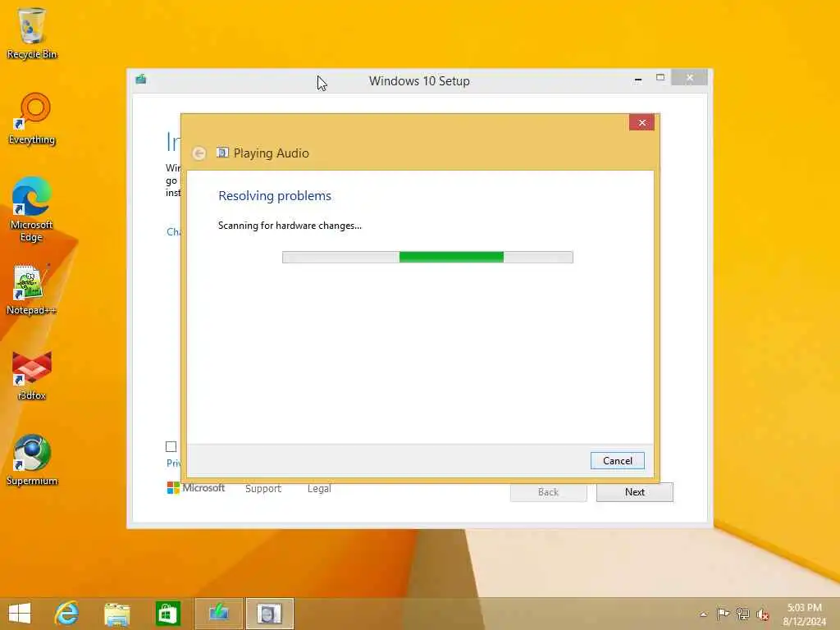The width and height of the screenshot is (840, 630).
Task: Launch Internet Explorer from taskbar
Action: (67, 614)
